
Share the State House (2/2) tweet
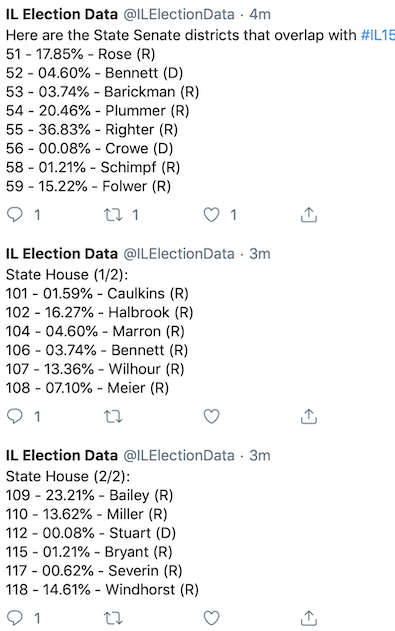pos(309,618)
